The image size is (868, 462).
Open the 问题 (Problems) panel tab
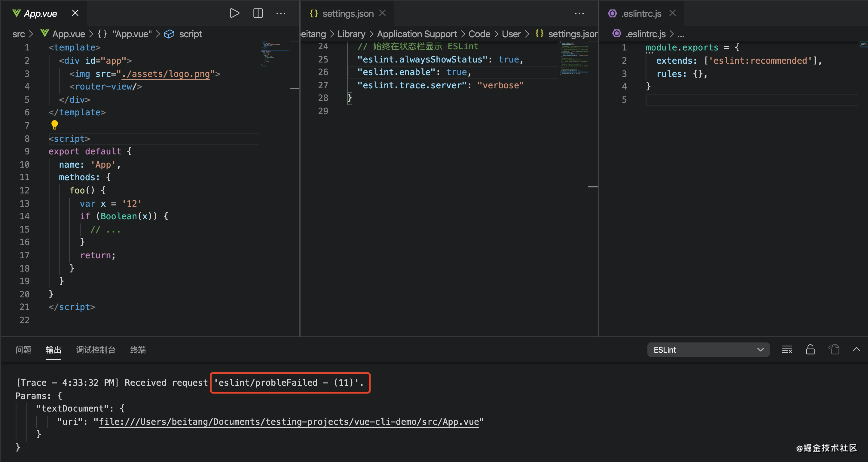[x=23, y=350]
